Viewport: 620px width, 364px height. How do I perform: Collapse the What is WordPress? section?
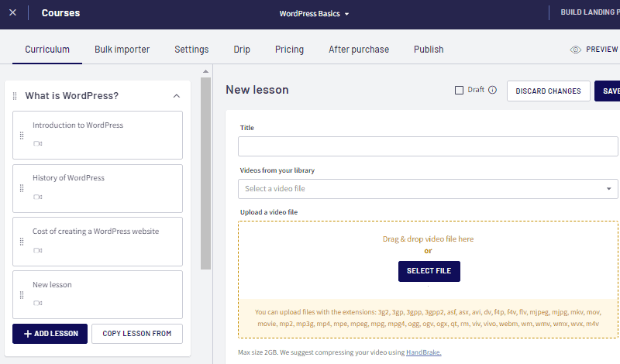tap(177, 96)
